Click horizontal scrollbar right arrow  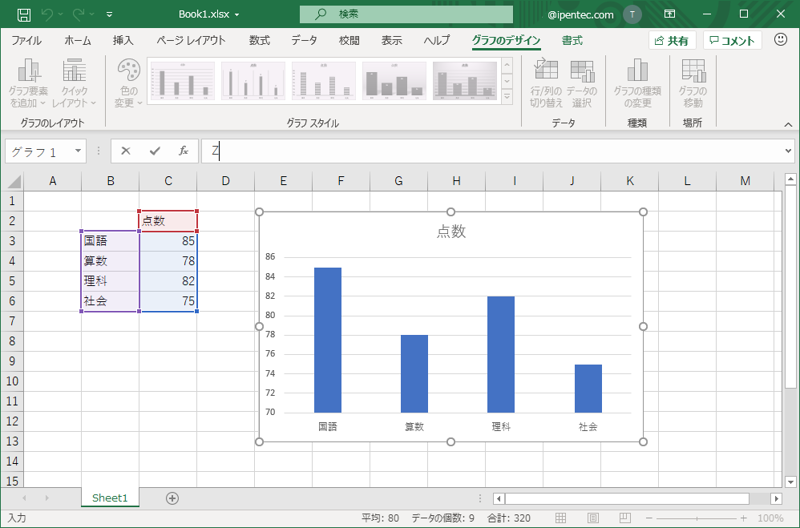(x=776, y=498)
